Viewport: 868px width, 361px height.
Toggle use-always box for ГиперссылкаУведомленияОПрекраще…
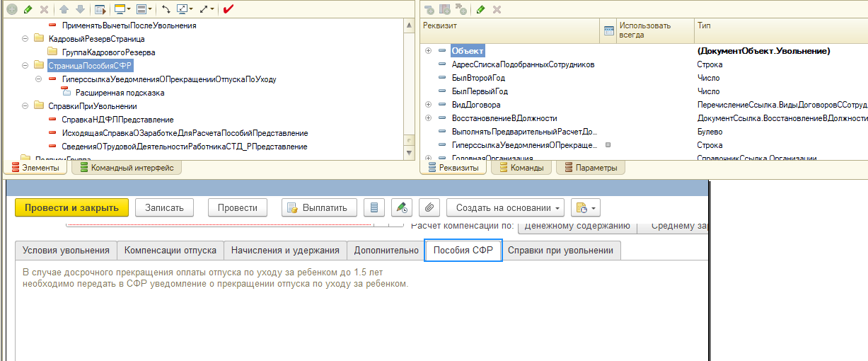coord(608,144)
